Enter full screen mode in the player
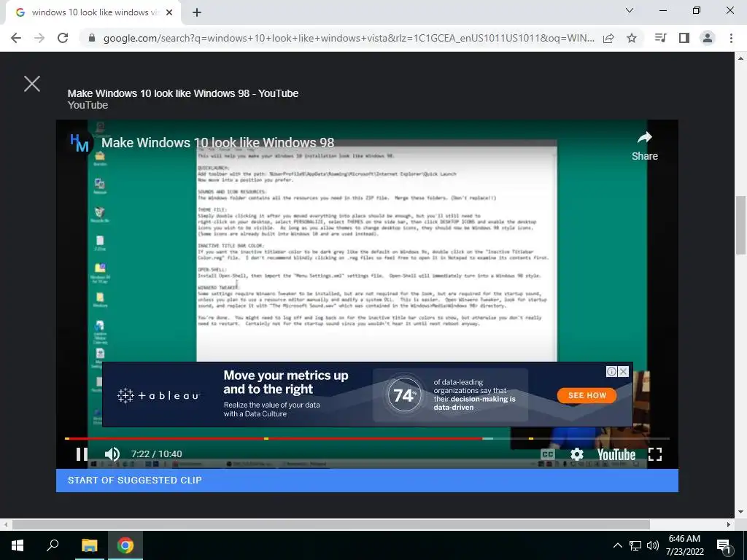Image resolution: width=747 pixels, height=560 pixels. [655, 454]
